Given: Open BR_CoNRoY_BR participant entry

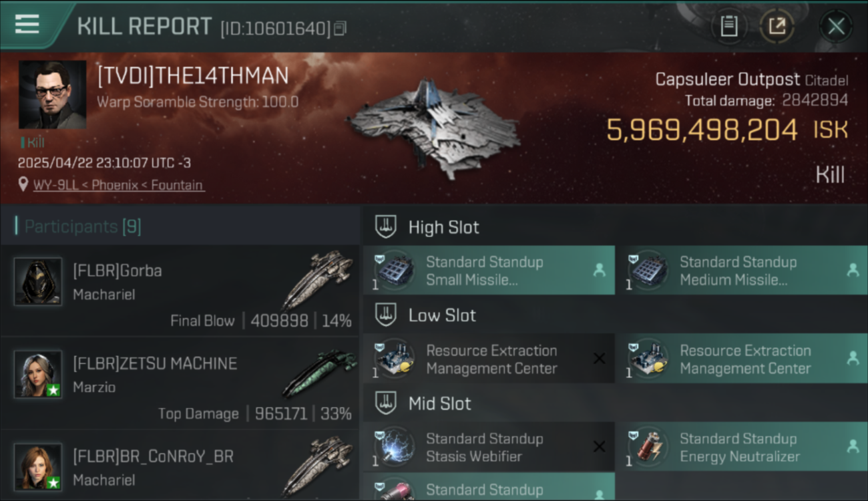Looking at the screenshot, I should click(x=180, y=467).
